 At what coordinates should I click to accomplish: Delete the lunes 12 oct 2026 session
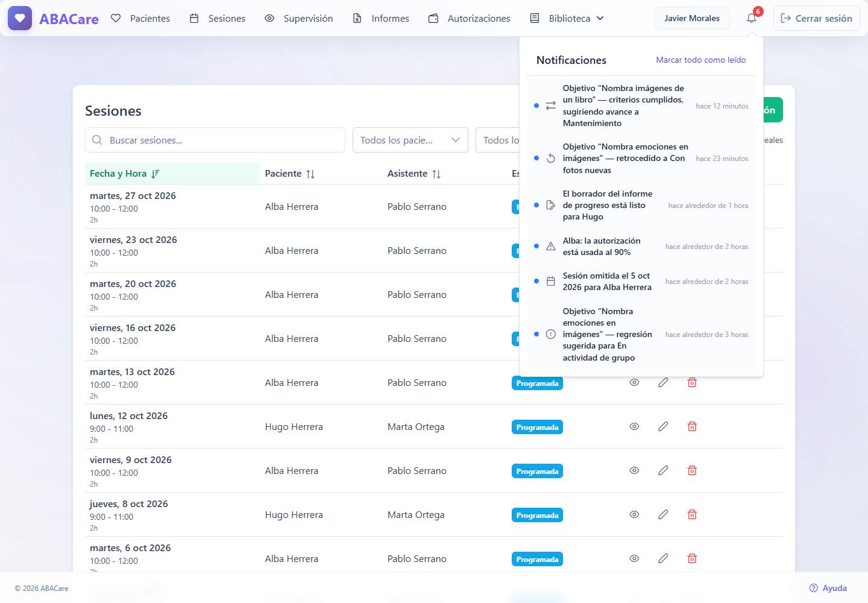tap(692, 426)
